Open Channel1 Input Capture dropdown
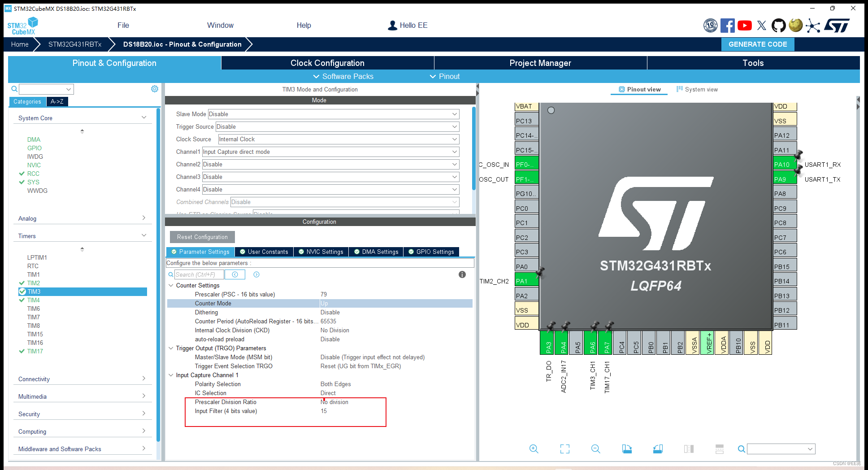 [330, 152]
